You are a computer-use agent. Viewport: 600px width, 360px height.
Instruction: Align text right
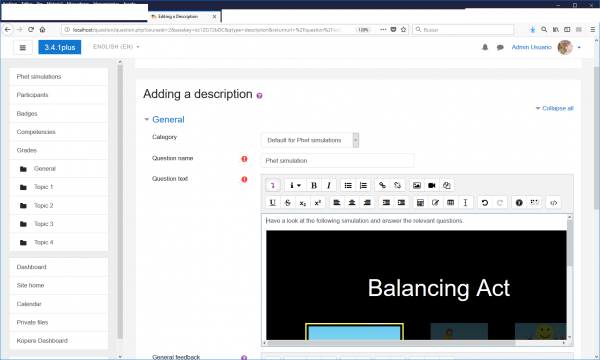coord(367,203)
